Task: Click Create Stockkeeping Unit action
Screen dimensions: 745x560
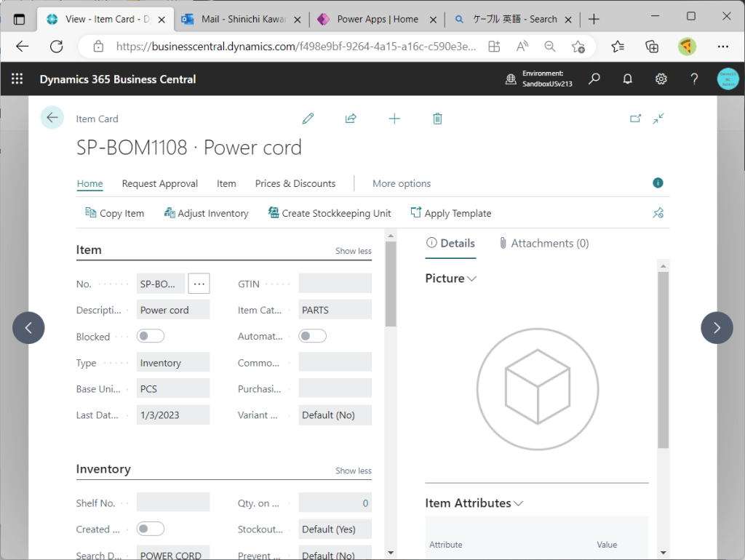Action: (x=330, y=213)
